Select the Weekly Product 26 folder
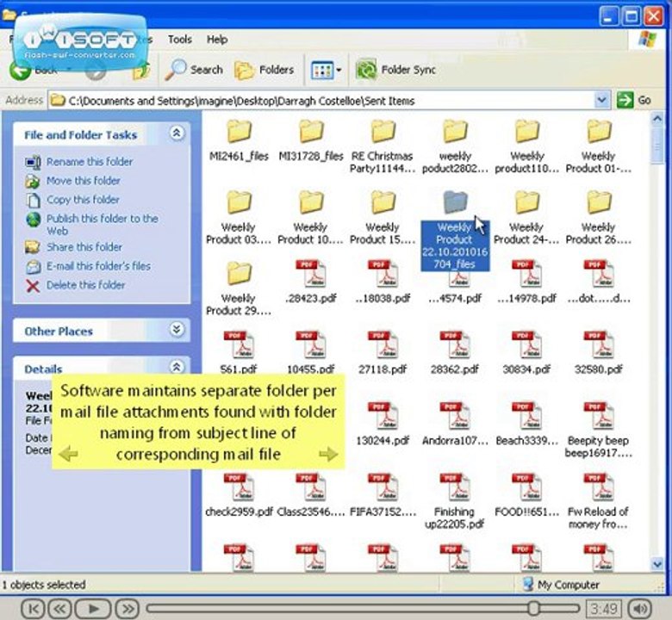 [x=599, y=218]
